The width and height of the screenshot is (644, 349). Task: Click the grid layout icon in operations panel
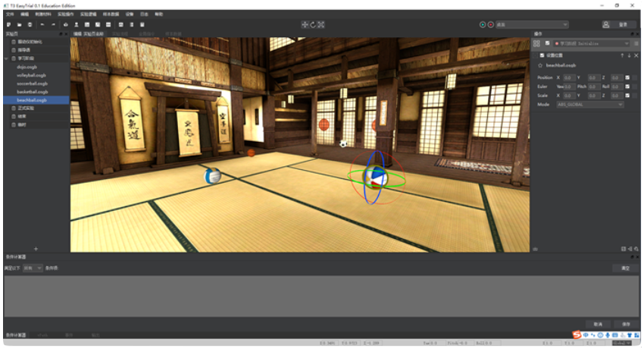(x=536, y=44)
